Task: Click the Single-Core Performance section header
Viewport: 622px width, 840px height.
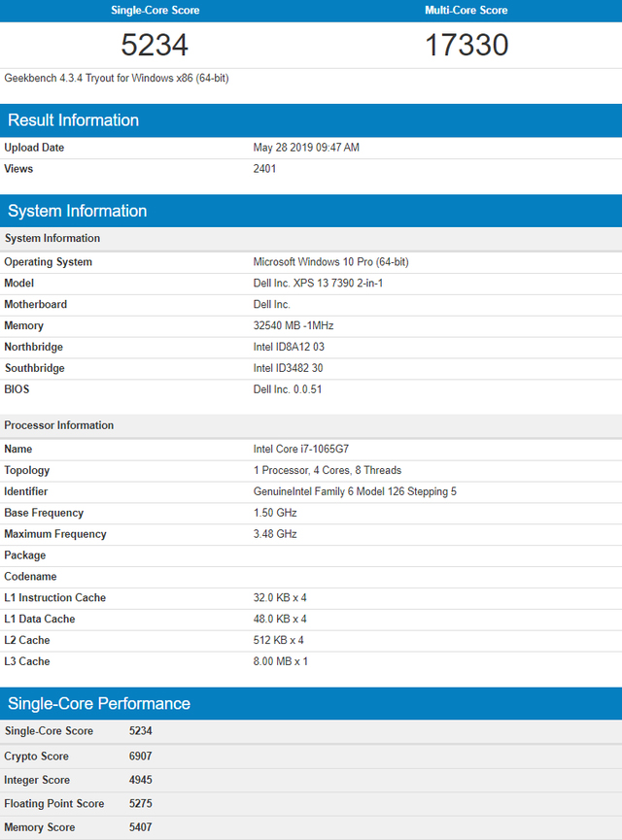Action: (311, 703)
